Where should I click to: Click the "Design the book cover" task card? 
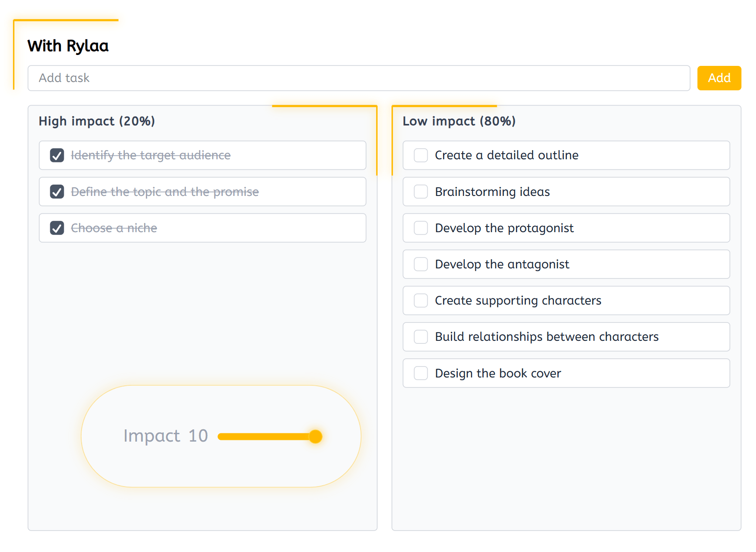click(566, 373)
